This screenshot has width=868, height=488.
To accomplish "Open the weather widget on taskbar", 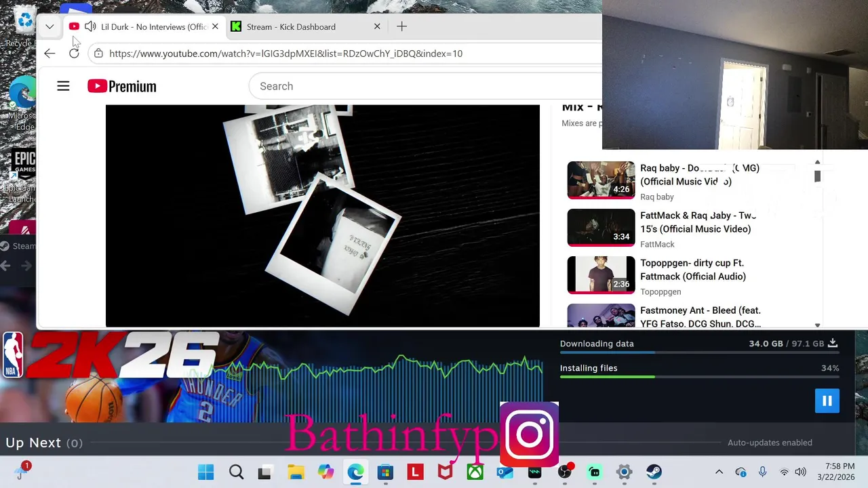I will click(20, 472).
